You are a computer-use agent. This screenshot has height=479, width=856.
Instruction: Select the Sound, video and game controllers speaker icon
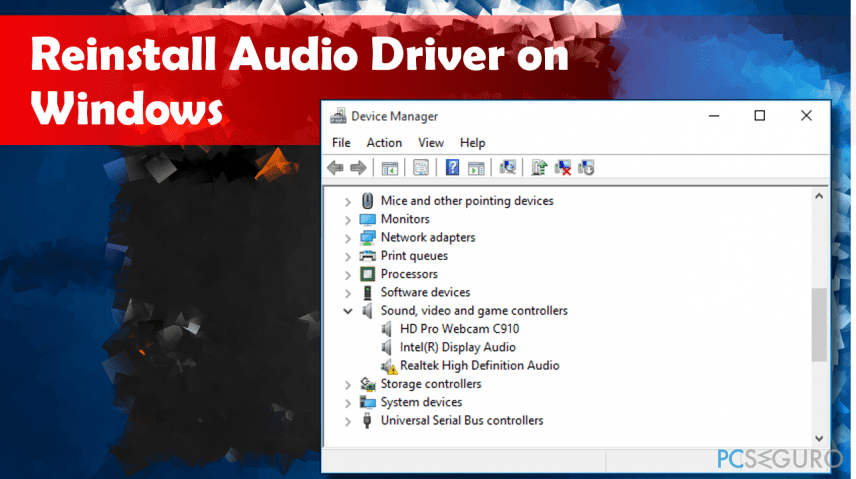click(x=367, y=311)
